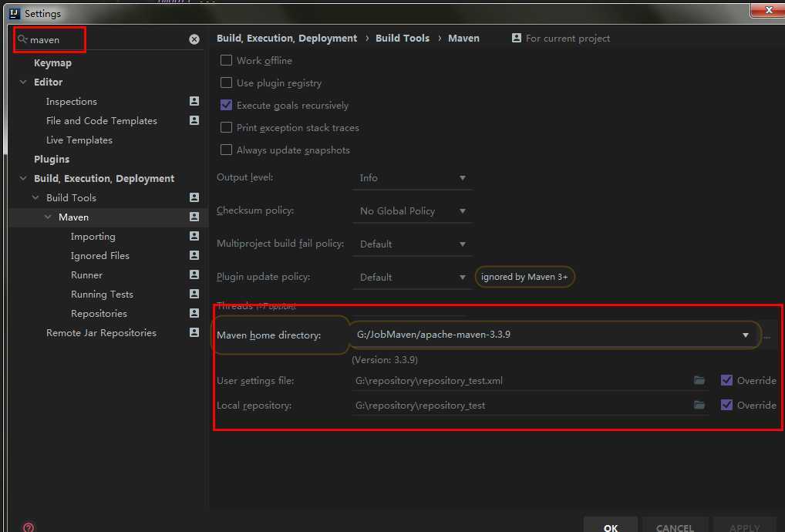This screenshot has height=532, width=785.
Task: Click project icon beside Importing
Action: pyautogui.click(x=194, y=236)
